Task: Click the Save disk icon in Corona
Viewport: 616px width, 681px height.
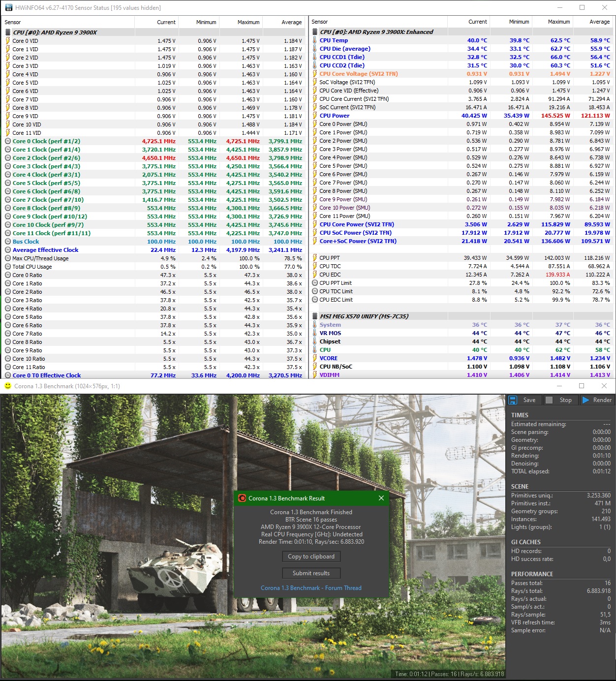Action: pos(513,400)
